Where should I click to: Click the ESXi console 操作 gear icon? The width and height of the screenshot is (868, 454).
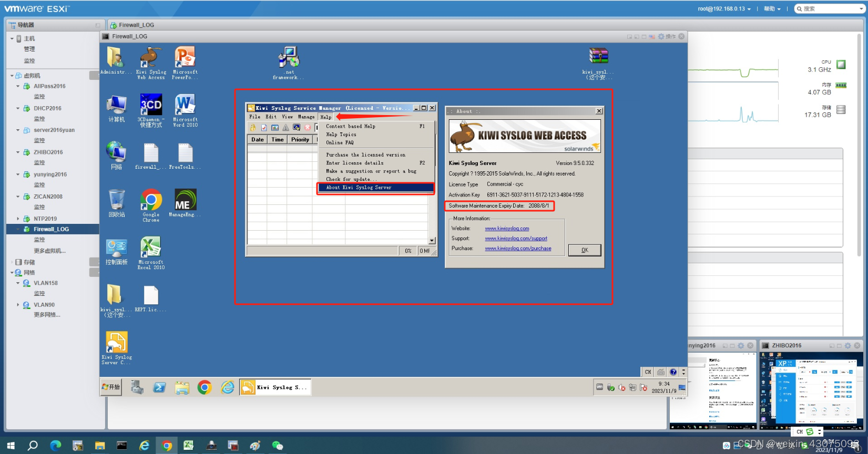(x=661, y=36)
